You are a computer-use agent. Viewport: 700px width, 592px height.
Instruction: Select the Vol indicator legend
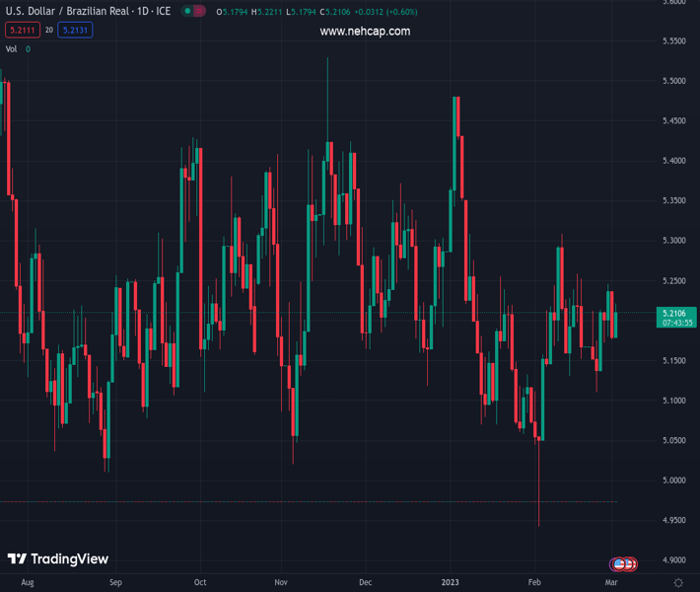[x=11, y=48]
